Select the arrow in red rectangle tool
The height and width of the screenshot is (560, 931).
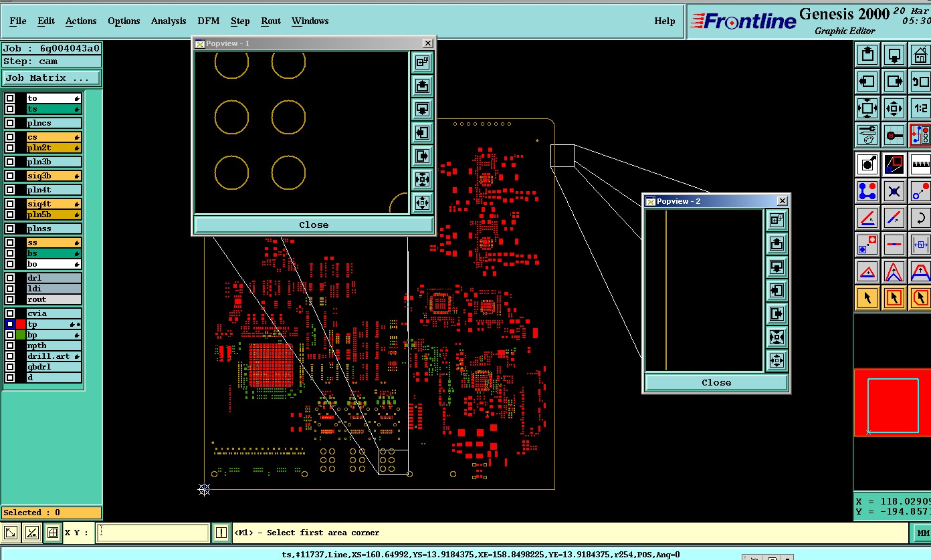click(x=894, y=297)
